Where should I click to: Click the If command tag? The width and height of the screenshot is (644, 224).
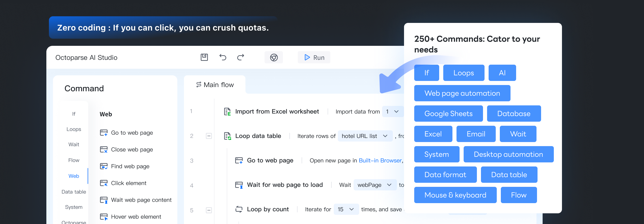(427, 73)
